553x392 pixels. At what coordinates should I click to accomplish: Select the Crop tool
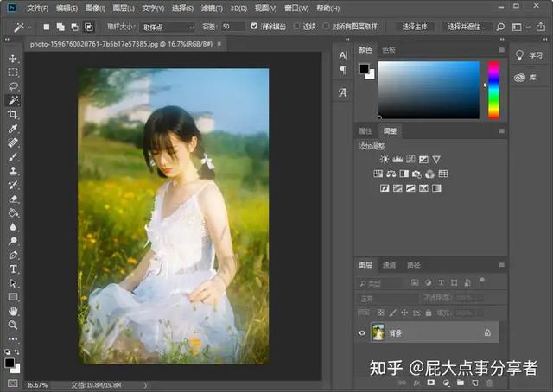tap(13, 114)
